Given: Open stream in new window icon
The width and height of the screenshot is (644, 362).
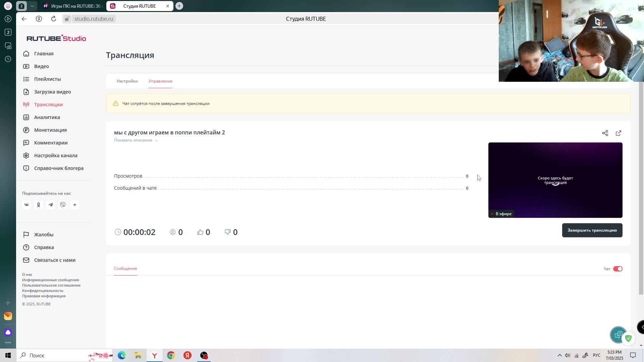Looking at the screenshot, I should pyautogui.click(x=619, y=133).
